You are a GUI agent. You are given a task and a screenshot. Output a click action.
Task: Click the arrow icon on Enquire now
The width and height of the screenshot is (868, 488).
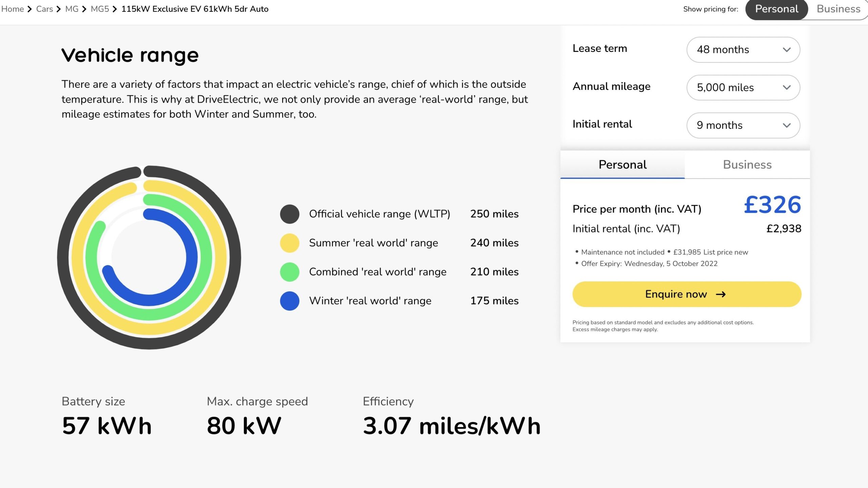point(721,294)
